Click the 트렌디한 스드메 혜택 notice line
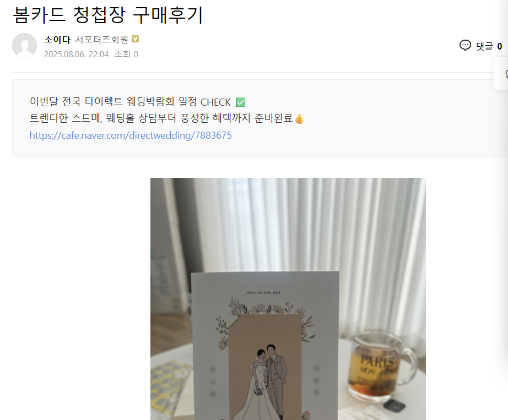This screenshot has width=508, height=420. pyautogui.click(x=166, y=118)
